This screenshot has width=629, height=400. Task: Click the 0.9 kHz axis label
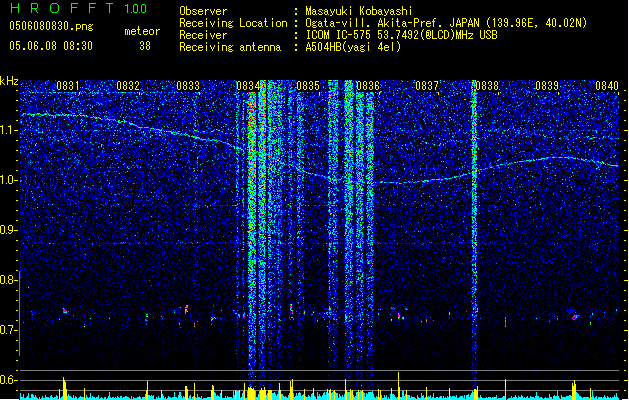coord(9,230)
